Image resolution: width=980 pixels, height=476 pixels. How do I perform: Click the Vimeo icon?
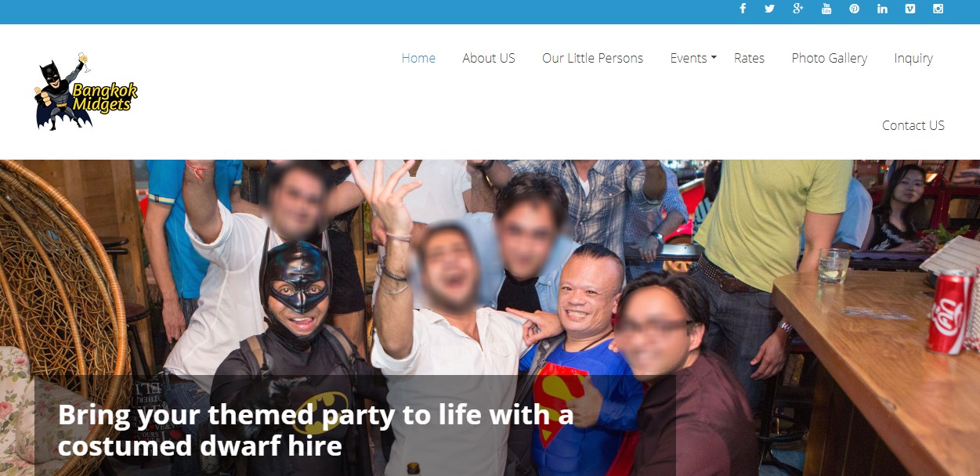(x=910, y=9)
